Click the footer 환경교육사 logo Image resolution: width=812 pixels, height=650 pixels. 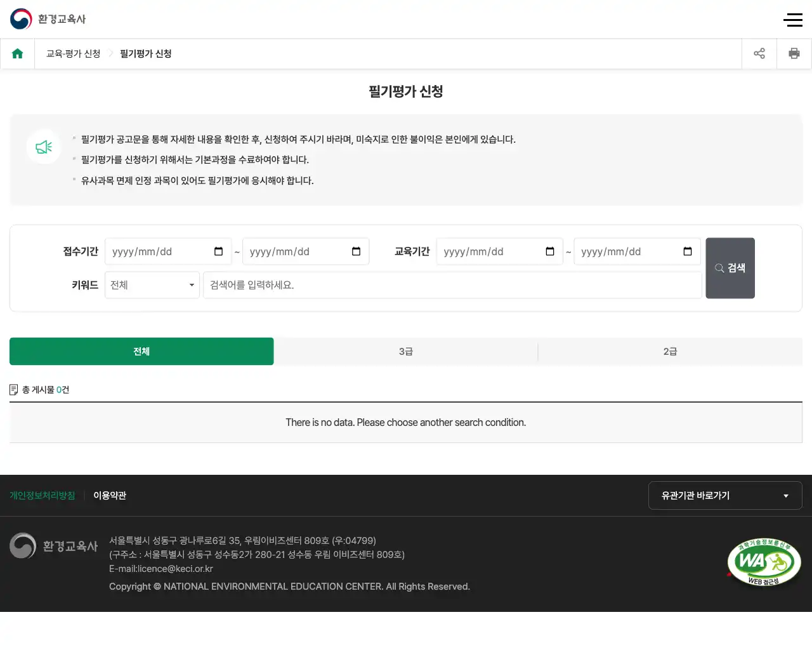click(x=54, y=546)
